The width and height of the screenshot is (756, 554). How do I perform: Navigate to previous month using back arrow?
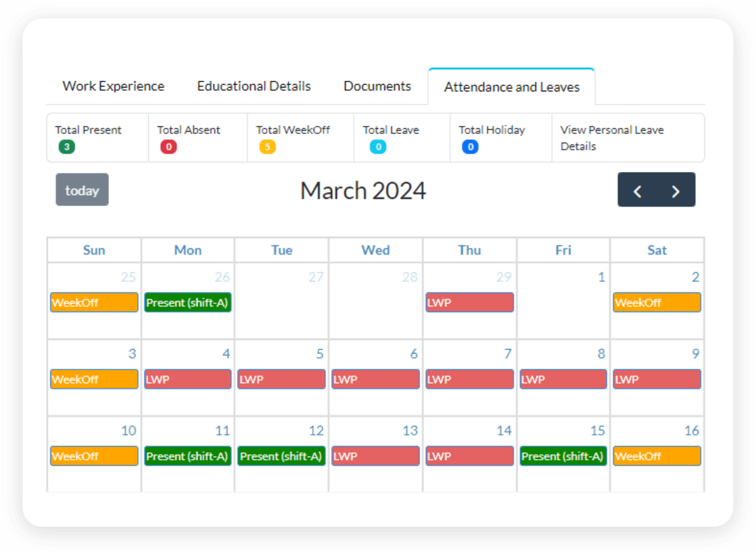(x=638, y=190)
